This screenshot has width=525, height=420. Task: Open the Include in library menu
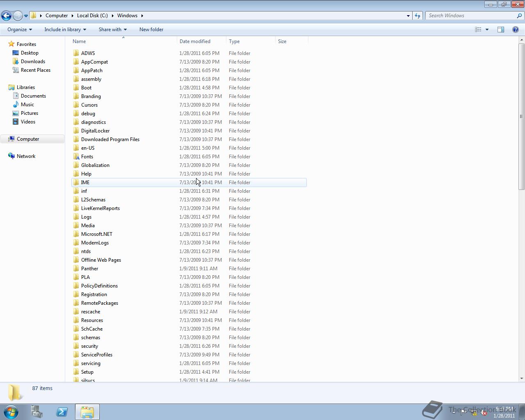pyautogui.click(x=65, y=29)
